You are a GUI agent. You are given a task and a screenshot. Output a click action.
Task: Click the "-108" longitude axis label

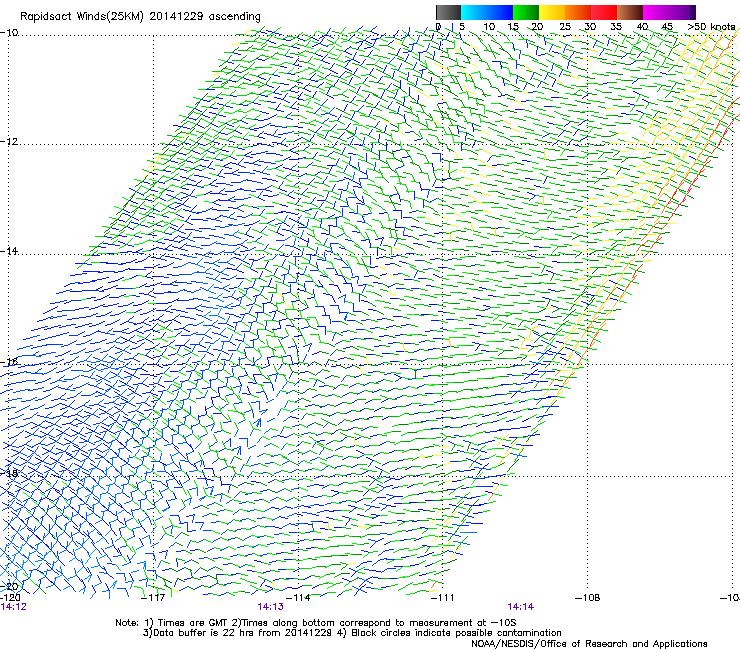tap(588, 598)
